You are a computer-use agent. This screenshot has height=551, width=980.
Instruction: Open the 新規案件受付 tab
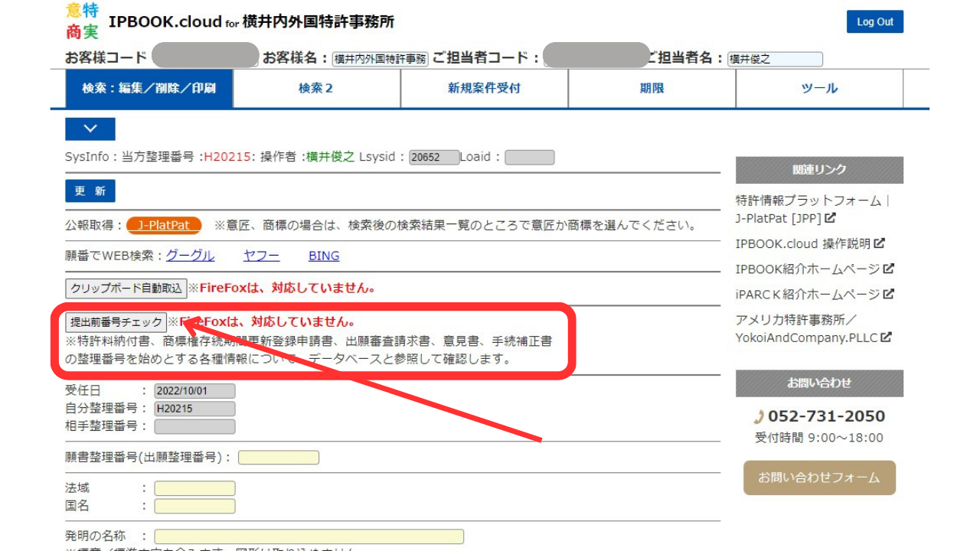tap(483, 89)
